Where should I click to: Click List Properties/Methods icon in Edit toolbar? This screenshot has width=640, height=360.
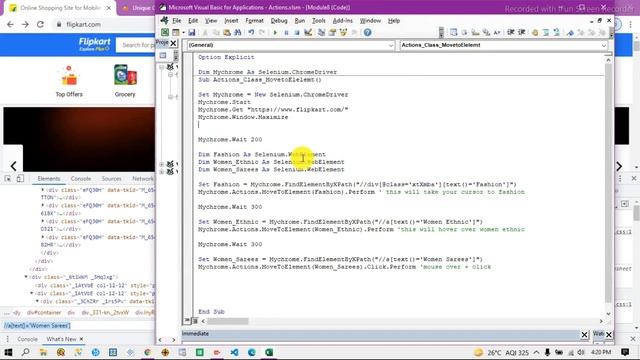(453, 33)
